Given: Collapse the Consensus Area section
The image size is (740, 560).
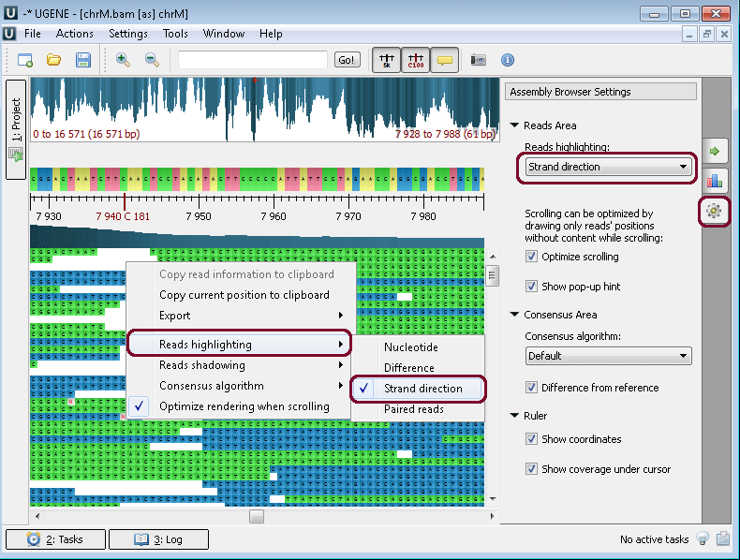Looking at the screenshot, I should tap(515, 315).
